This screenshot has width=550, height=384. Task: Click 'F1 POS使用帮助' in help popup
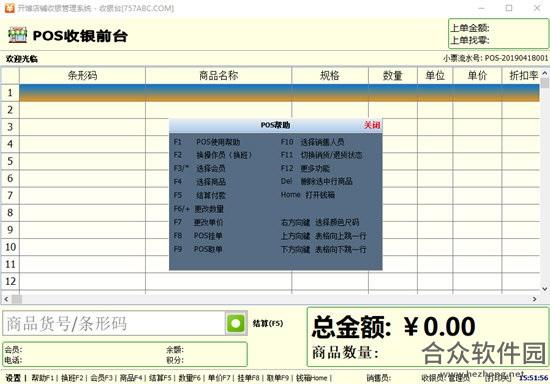pyautogui.click(x=207, y=142)
